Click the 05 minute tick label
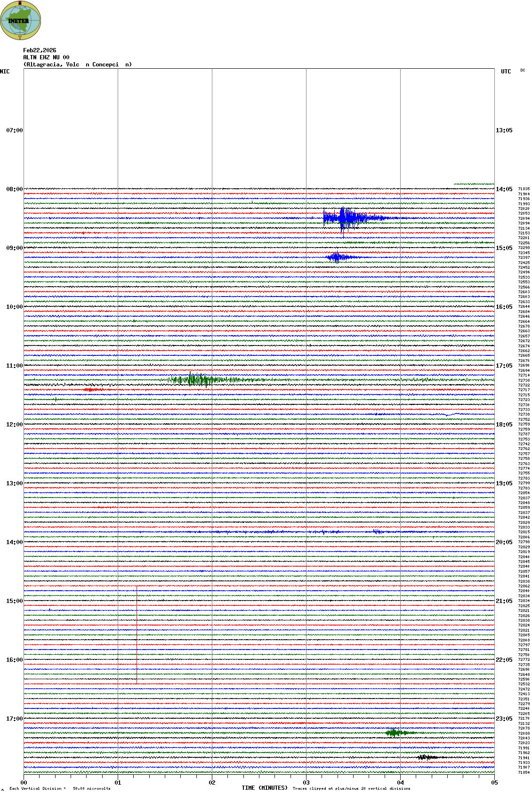 click(x=494, y=783)
